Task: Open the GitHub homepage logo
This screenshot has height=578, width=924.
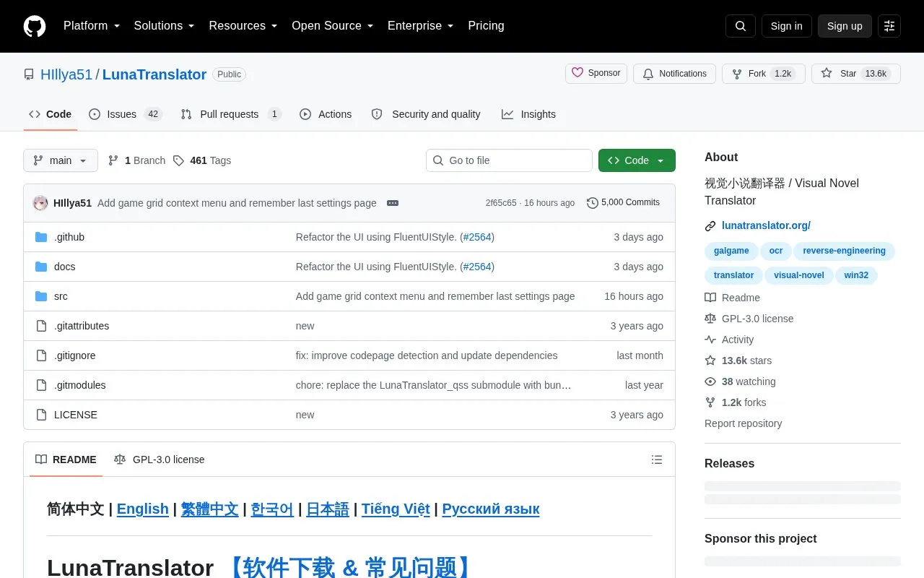Action: [35, 26]
